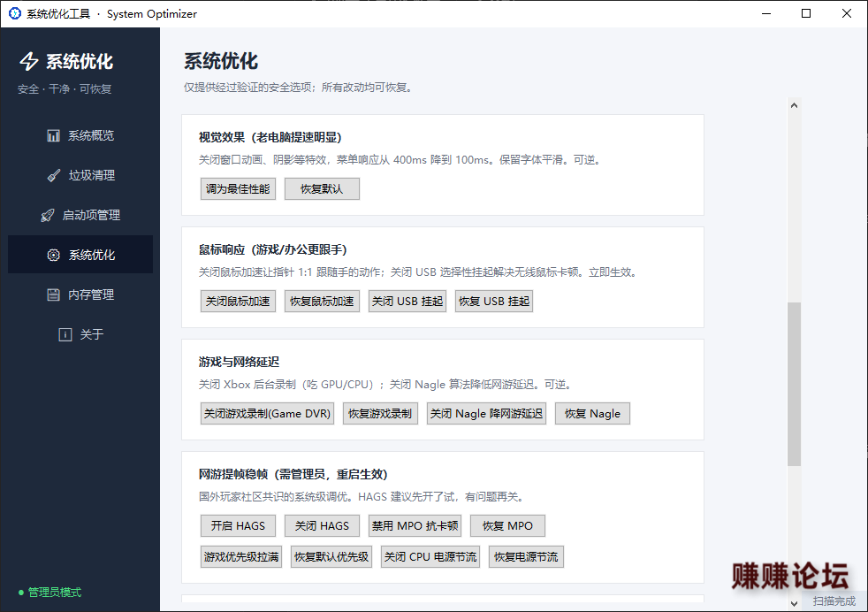Viewport: 868px width, 612px height.
Task: Open 启动项管理 in sidebar
Action: point(80,216)
